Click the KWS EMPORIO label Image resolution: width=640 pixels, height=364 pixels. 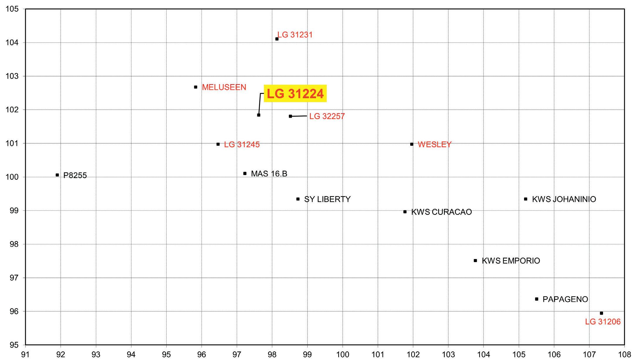point(511,261)
